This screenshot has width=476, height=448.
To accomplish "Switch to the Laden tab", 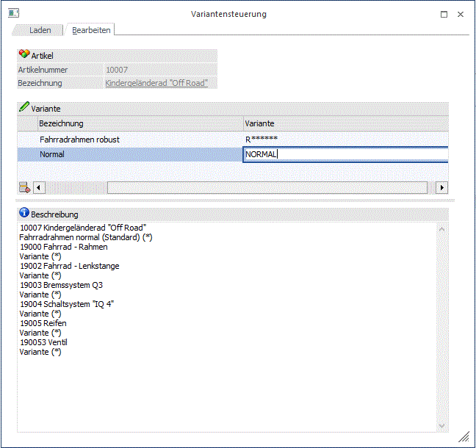I will [x=40, y=30].
